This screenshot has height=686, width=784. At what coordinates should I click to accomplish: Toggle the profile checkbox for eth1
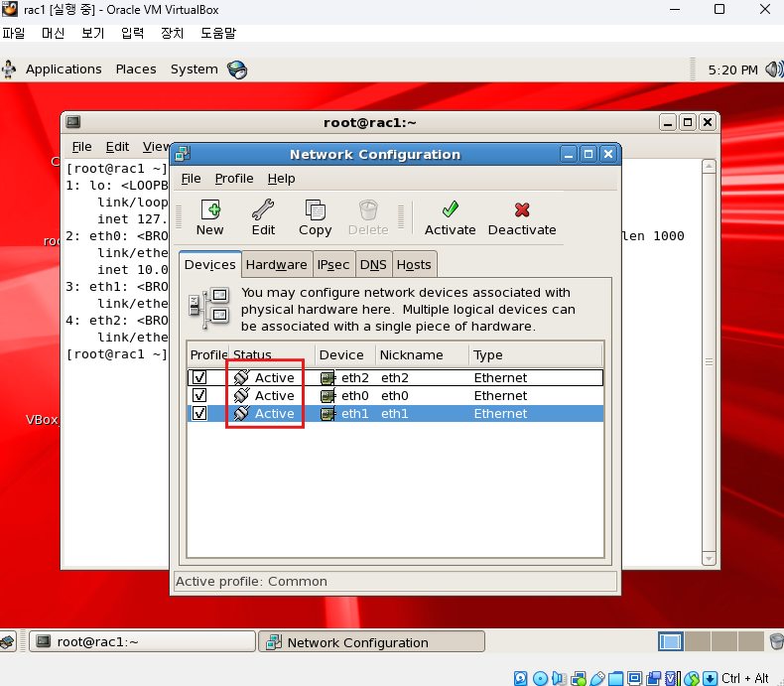(x=199, y=414)
